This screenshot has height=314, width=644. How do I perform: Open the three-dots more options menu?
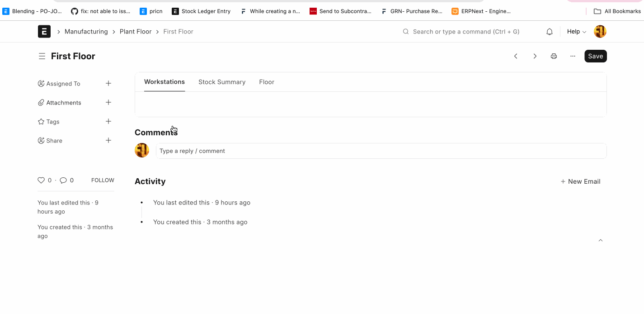coord(573,56)
